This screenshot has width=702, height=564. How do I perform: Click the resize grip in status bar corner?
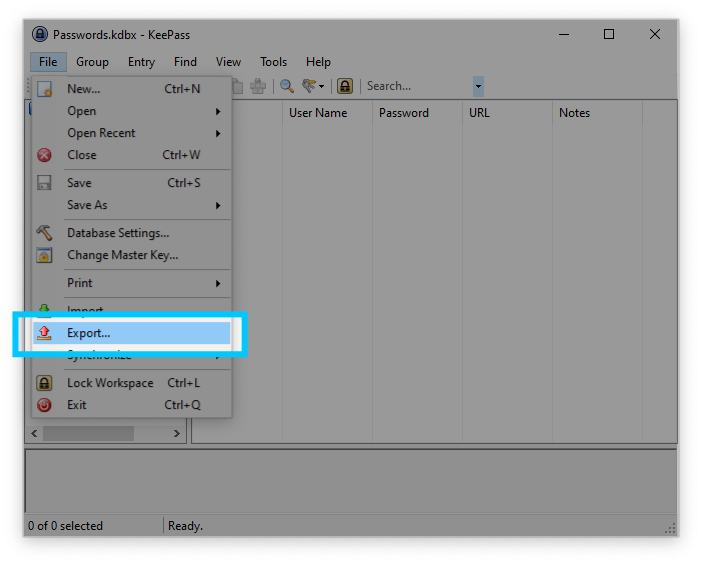670,529
